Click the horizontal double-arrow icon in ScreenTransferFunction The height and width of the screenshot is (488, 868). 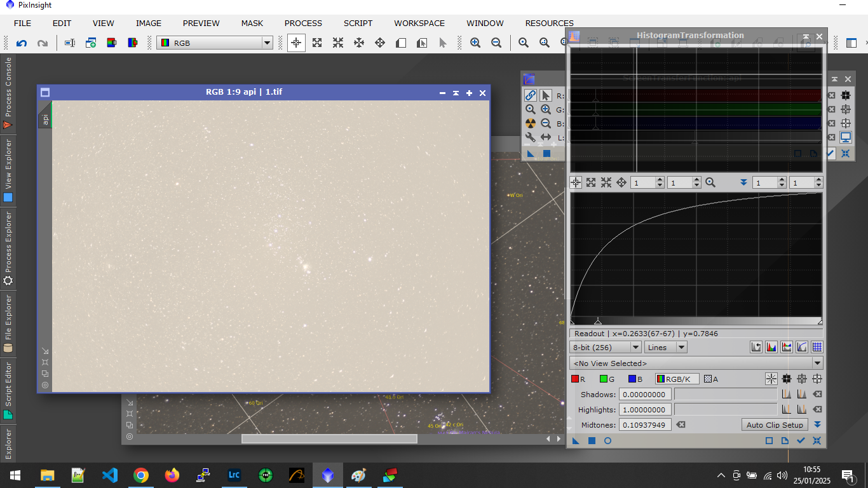coord(546,137)
